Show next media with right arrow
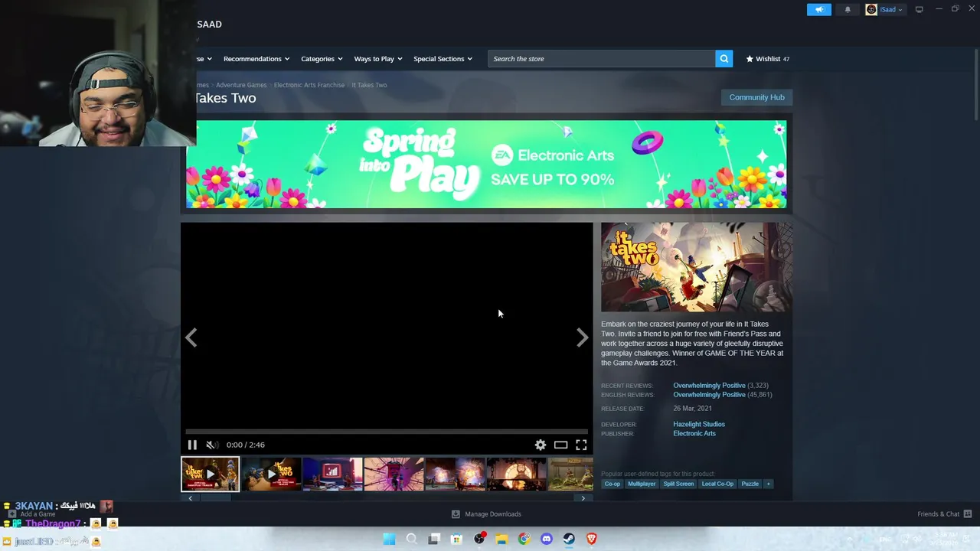 point(583,337)
